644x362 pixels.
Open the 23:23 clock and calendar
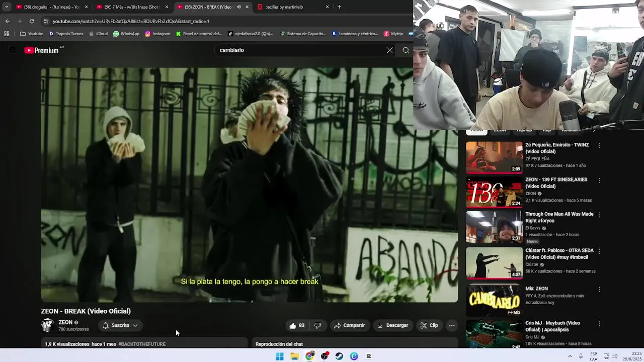(x=631, y=356)
